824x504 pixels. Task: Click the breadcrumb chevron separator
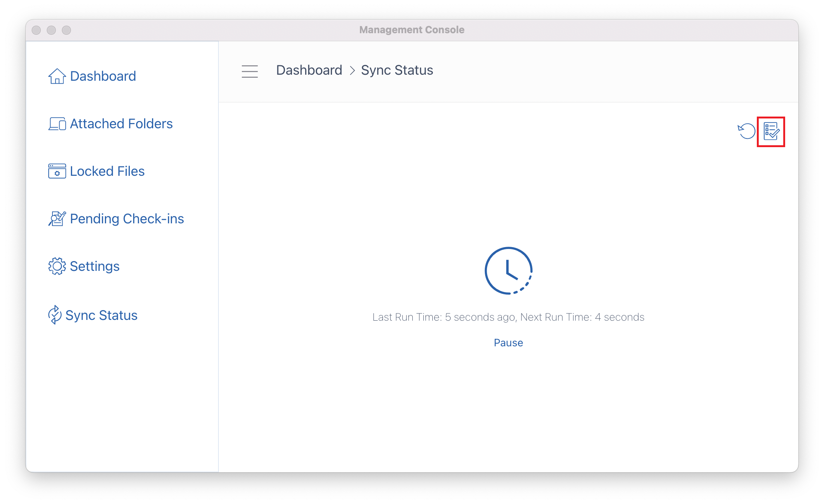pyautogui.click(x=352, y=71)
